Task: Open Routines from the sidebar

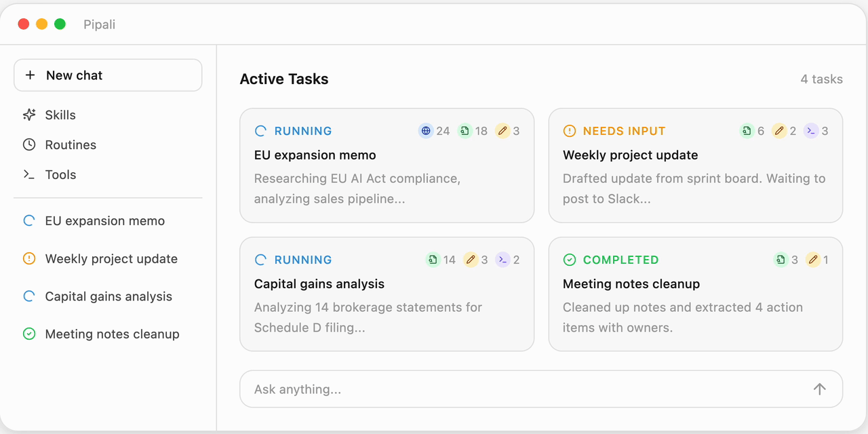Action: pyautogui.click(x=71, y=144)
